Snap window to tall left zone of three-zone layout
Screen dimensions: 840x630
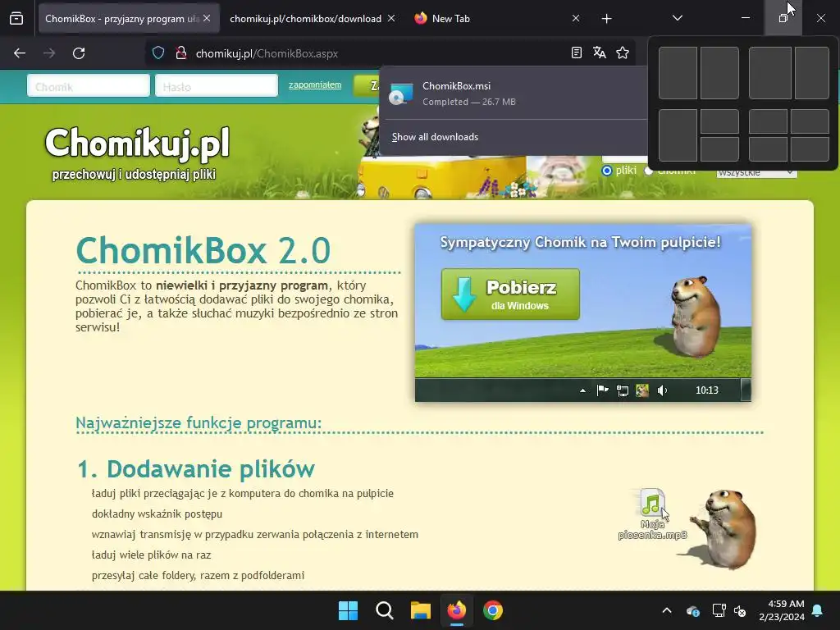click(678, 135)
